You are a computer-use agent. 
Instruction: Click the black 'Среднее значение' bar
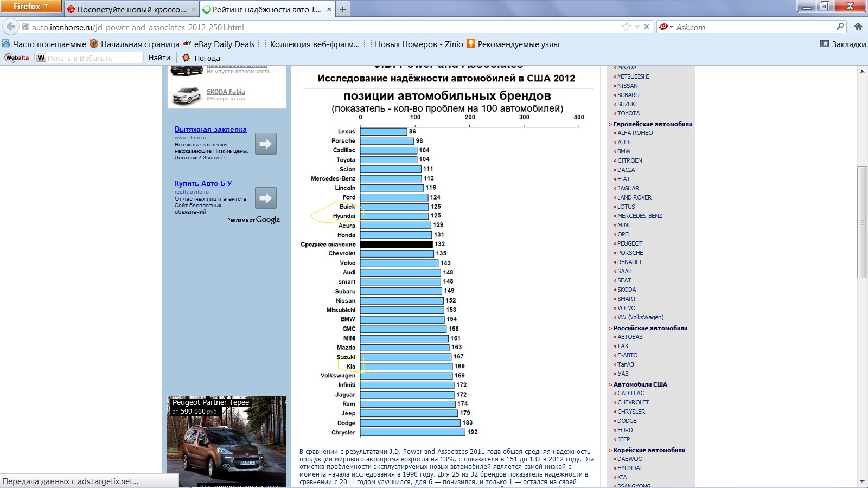[397, 245]
